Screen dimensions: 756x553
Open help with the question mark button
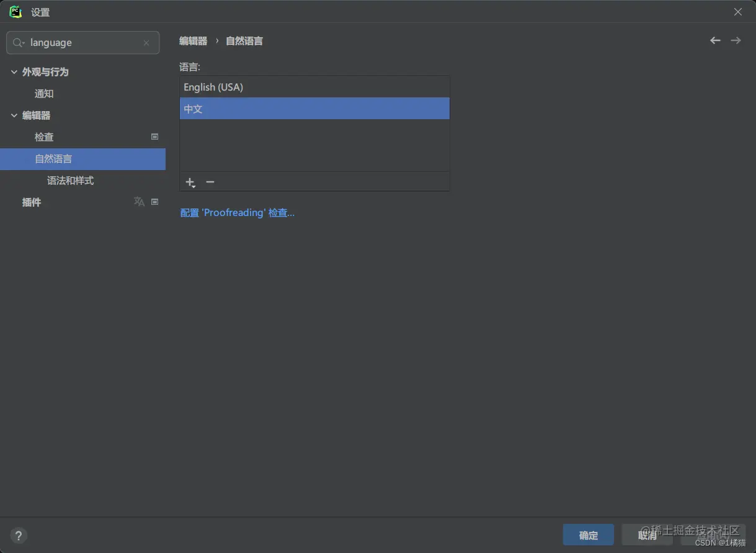tap(19, 536)
